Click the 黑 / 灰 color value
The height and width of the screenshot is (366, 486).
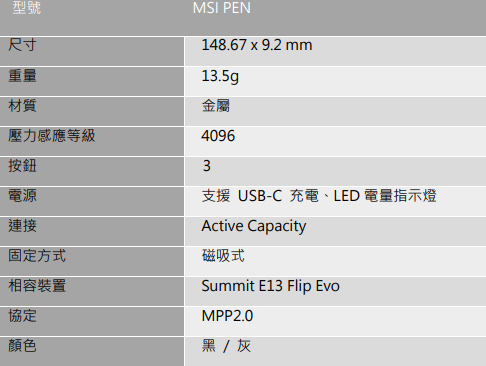tap(226, 346)
